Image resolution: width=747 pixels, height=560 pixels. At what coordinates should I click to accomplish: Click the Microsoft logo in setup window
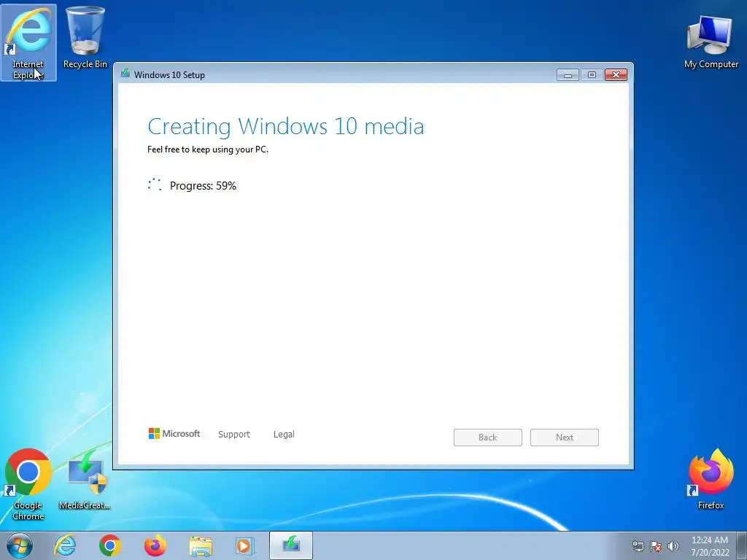[174, 434]
